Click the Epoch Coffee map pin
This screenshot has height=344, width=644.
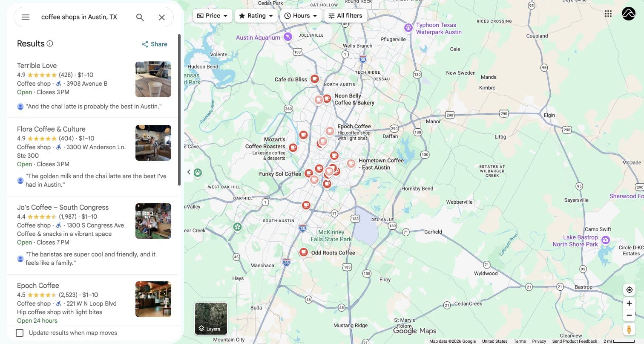(x=330, y=131)
